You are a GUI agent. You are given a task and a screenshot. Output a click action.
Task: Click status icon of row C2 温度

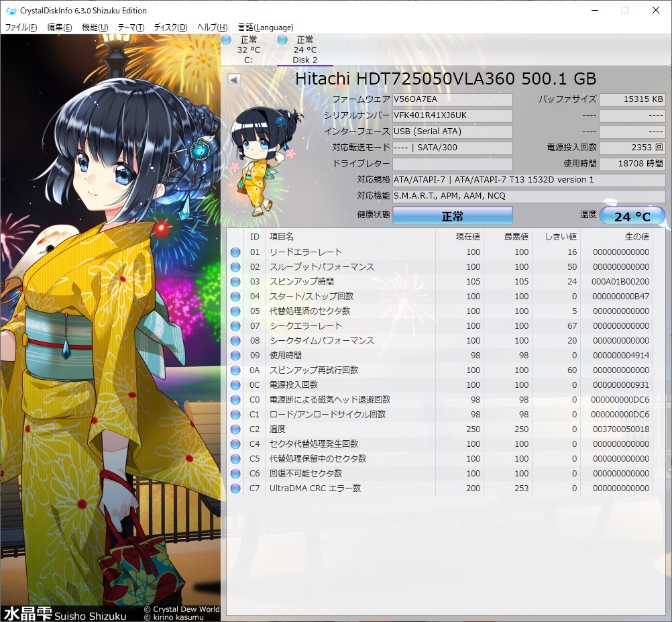tap(235, 429)
